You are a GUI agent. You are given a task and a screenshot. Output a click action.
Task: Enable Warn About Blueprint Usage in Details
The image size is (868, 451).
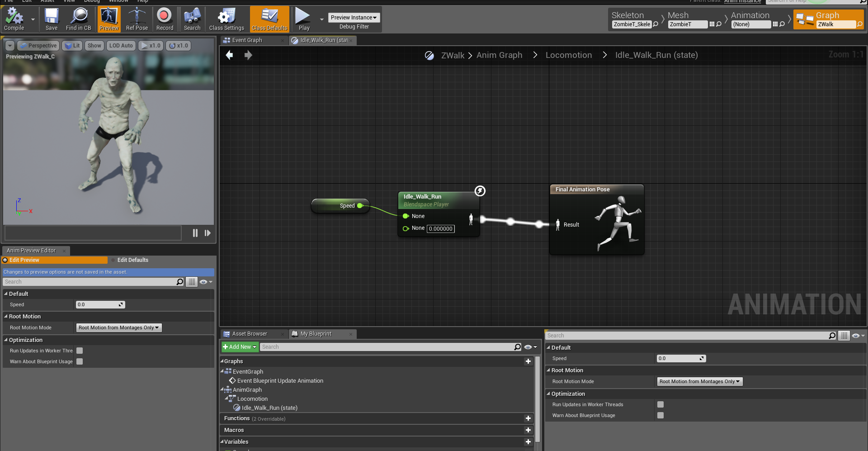click(660, 415)
